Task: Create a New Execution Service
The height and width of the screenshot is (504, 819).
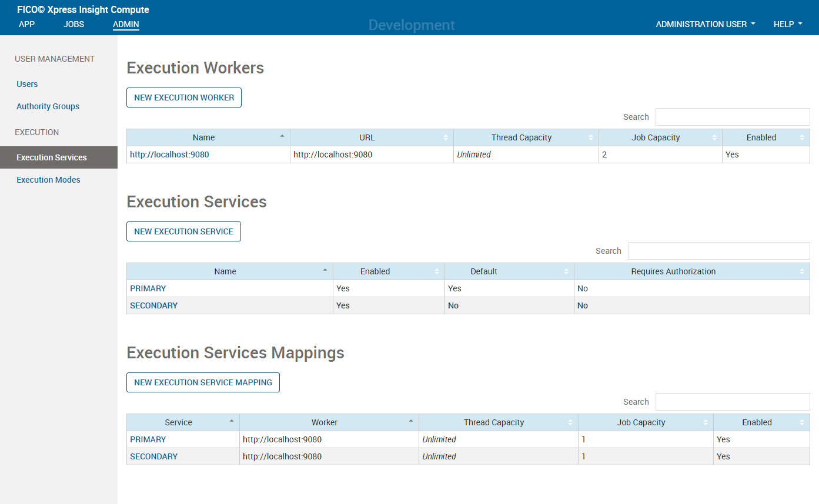Action: (x=183, y=231)
